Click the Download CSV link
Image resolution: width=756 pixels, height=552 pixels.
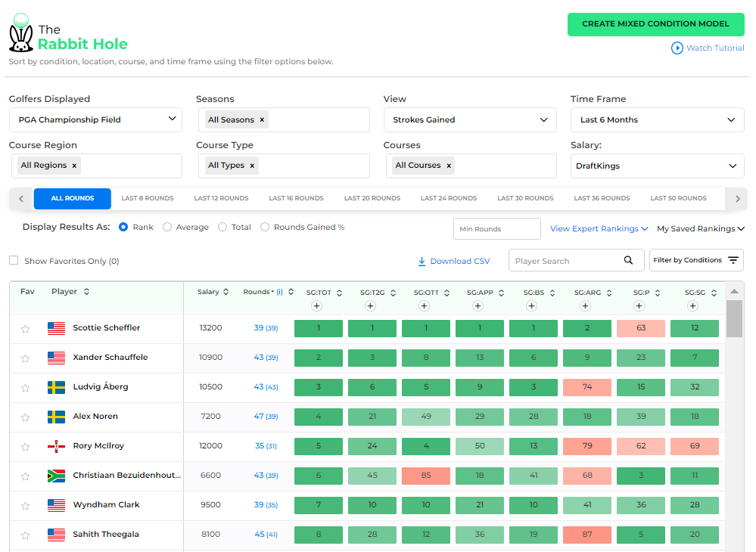[x=460, y=261]
